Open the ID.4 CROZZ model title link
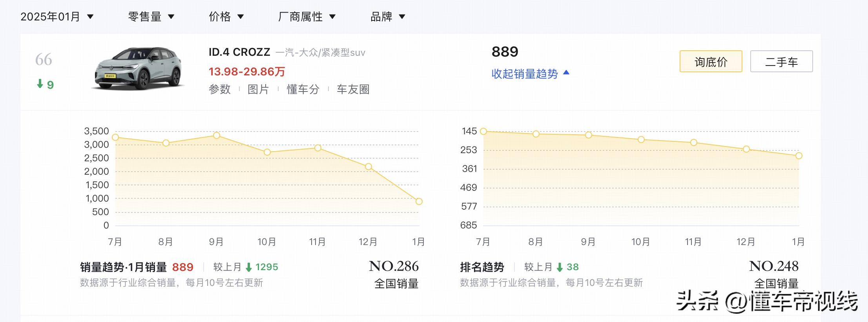Screen dimensions: 868x322 239,52
